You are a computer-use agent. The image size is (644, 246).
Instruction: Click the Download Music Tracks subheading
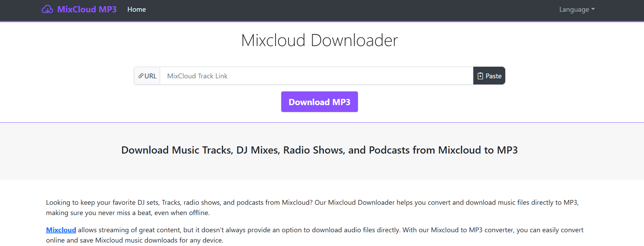coord(319,150)
